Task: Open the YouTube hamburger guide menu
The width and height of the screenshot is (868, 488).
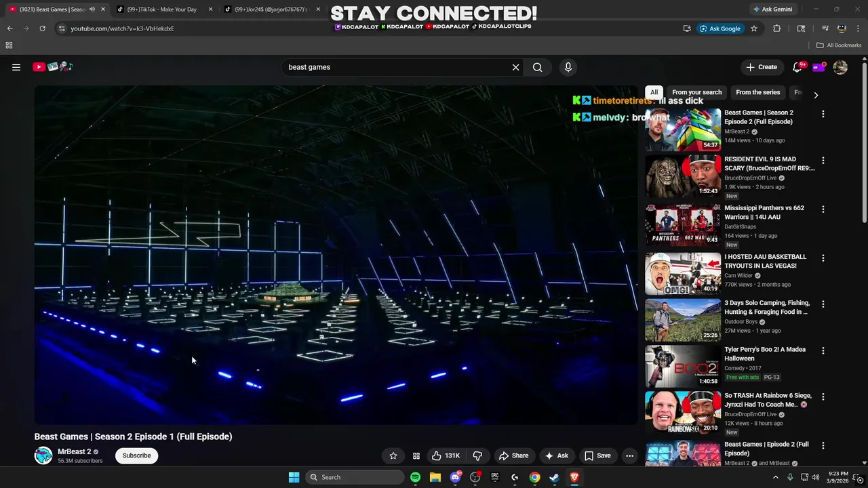Action: 16,67
